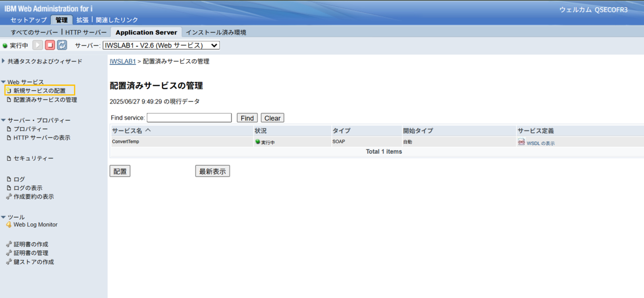Viewport: 644px width, 298px height.
Task: Open インストール済み環境 tab
Action: [x=216, y=32]
